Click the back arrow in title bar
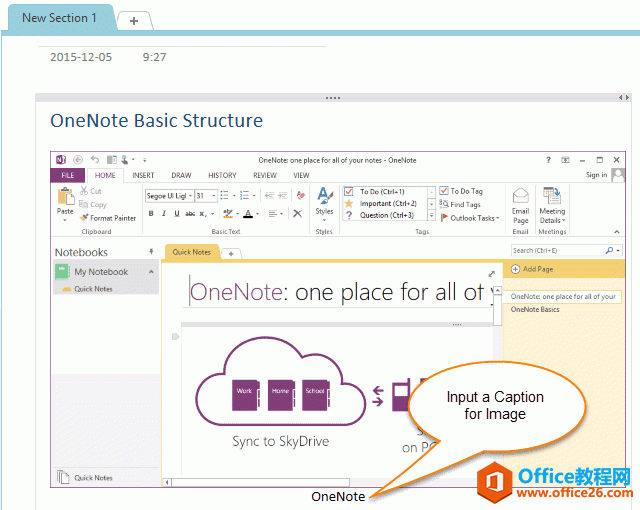 click(x=78, y=160)
